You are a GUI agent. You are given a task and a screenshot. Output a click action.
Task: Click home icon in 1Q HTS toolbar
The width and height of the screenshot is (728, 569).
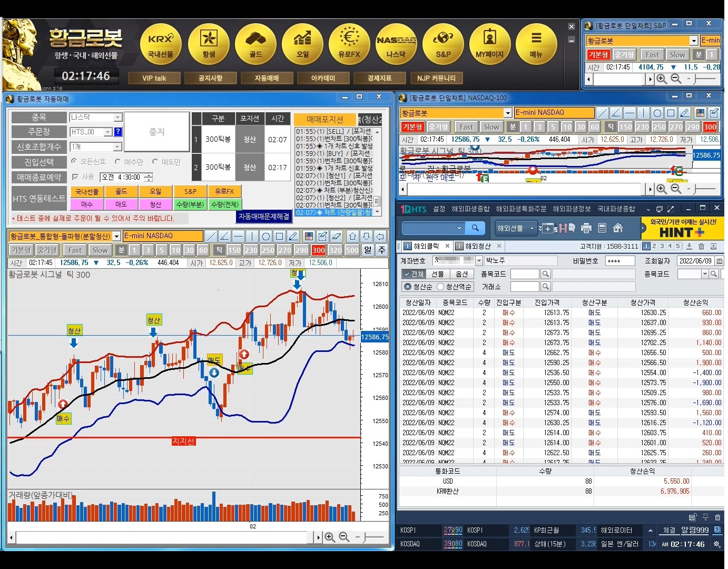pos(618,228)
